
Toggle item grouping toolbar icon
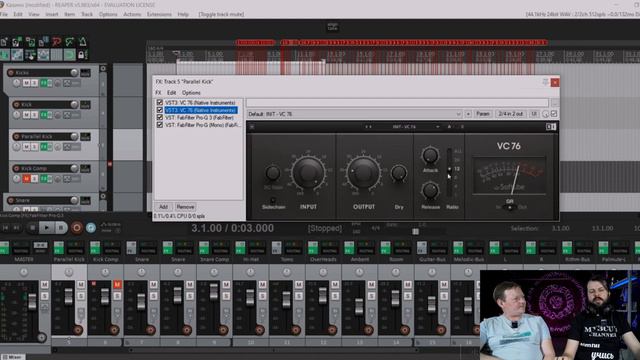coord(18,54)
